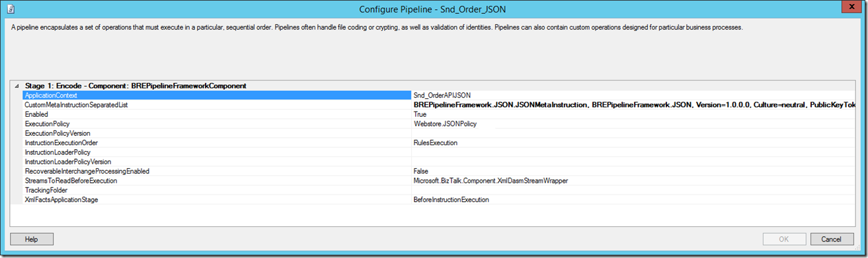Click the OK button

click(784, 239)
